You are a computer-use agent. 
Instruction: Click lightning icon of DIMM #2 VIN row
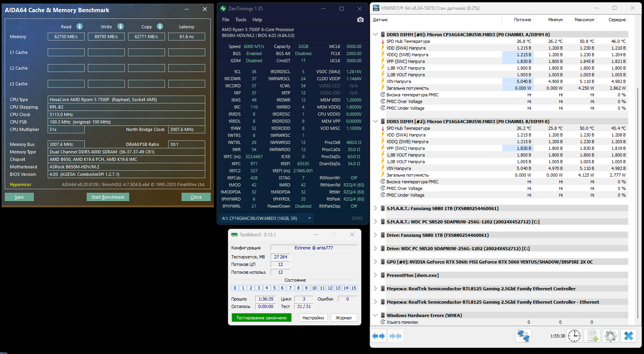(x=382, y=168)
